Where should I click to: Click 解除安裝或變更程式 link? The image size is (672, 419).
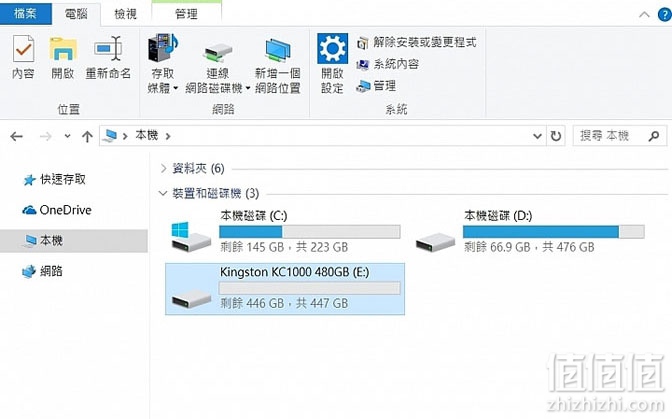click(416, 42)
